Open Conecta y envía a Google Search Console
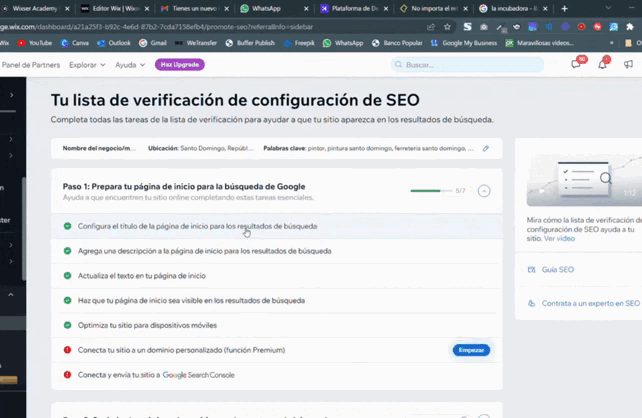Screen dimensions: 642x418 click(276, 375)
